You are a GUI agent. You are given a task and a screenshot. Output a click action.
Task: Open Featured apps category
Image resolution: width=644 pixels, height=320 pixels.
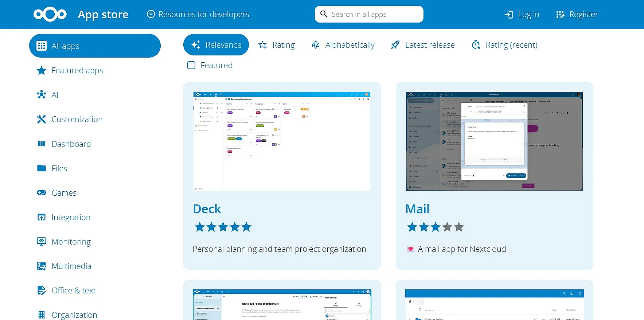pos(77,70)
